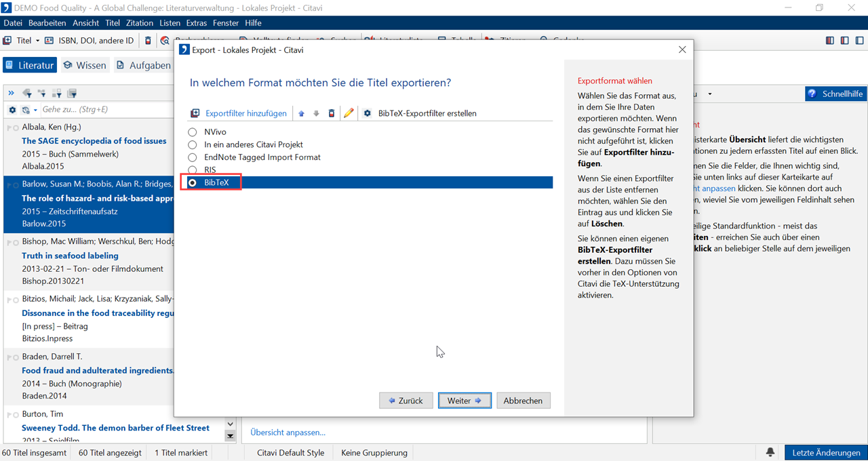Select the NVivo radio button
Viewport: 868px width, 461px height.
tap(193, 132)
